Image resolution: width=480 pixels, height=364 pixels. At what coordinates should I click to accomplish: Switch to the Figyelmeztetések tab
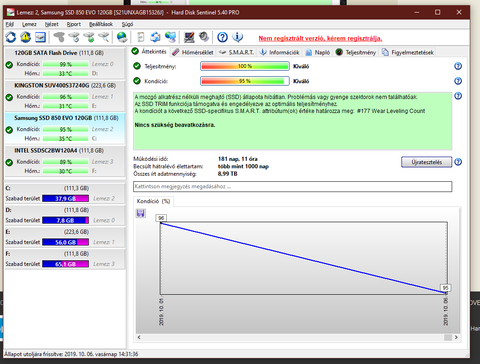coord(408,52)
